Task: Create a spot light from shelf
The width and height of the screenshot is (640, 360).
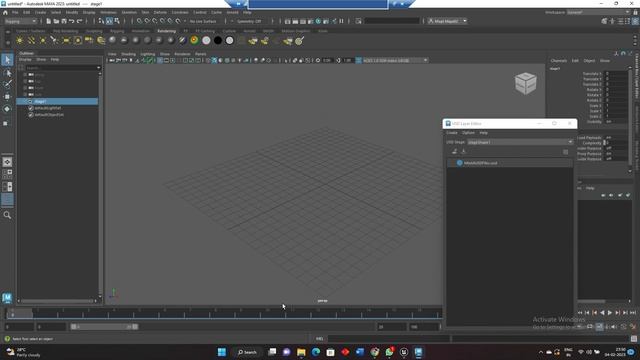Action: coord(54,40)
